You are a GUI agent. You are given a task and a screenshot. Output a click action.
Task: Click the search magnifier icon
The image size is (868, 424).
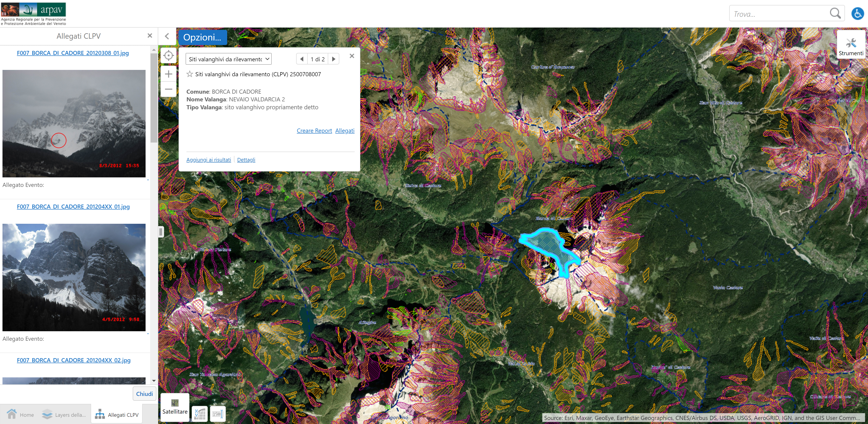835,14
